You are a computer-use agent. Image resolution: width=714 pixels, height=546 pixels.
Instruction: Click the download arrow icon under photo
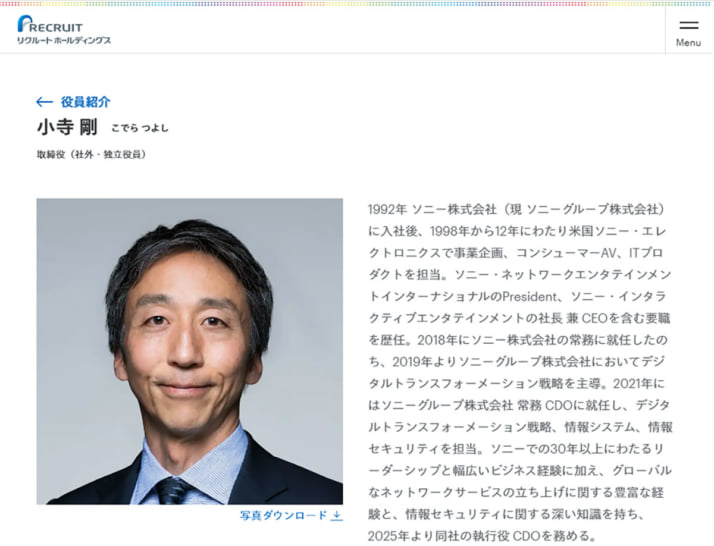point(337,515)
